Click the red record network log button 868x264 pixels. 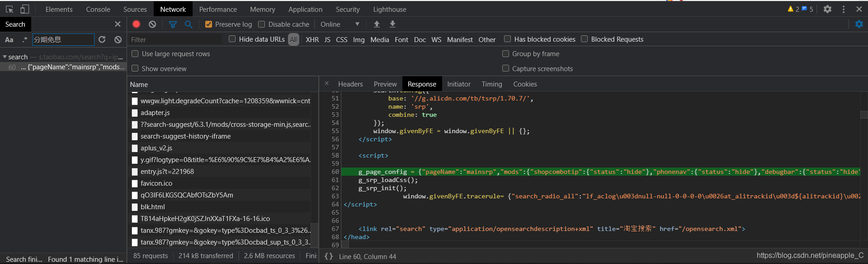[x=136, y=24]
